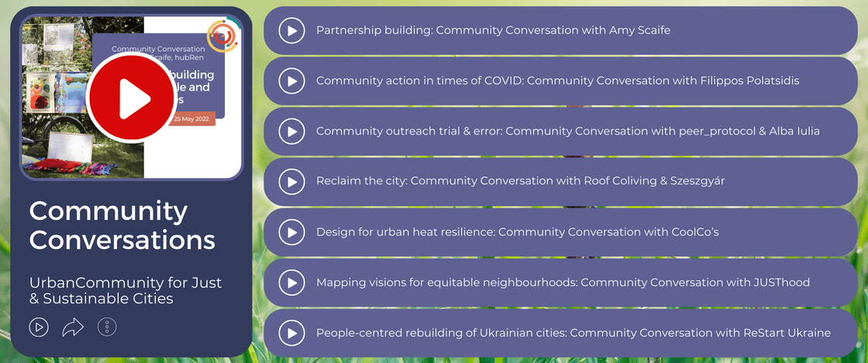
Task: Click the share arrow icon
Action: (x=73, y=327)
